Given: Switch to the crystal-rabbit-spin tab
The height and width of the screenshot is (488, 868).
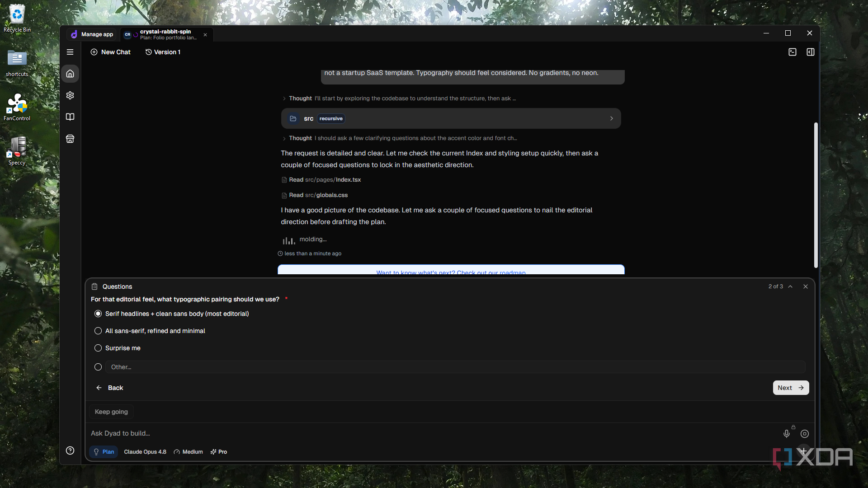Looking at the screenshot, I should point(166,34).
